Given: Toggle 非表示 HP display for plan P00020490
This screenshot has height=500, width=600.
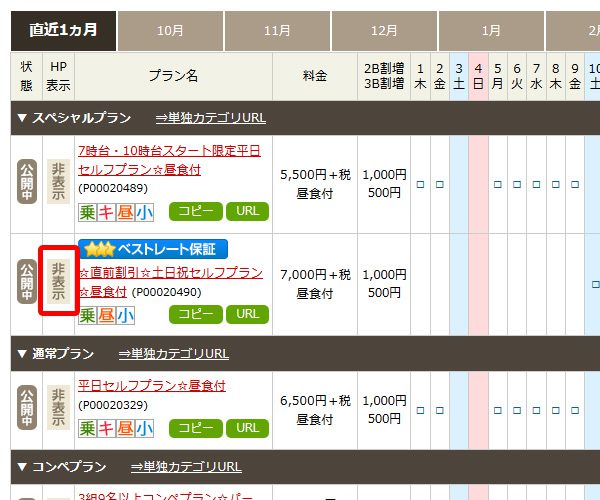Looking at the screenshot, I should 58,282.
